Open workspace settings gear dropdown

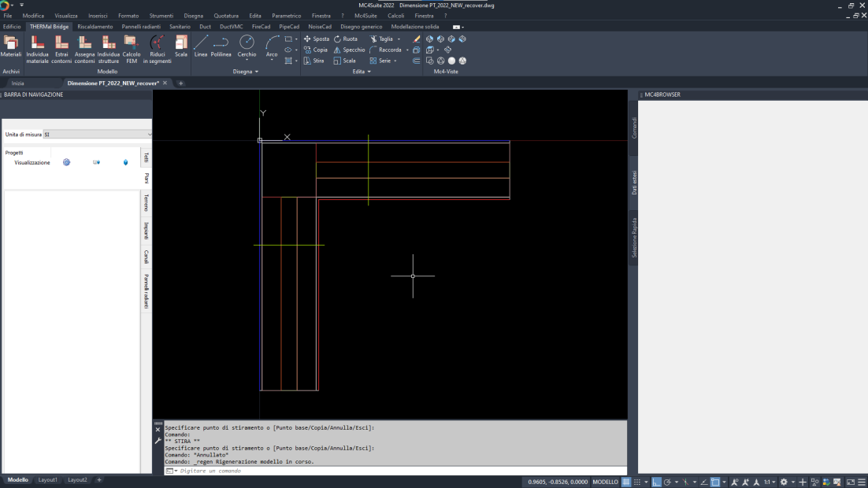(793, 482)
